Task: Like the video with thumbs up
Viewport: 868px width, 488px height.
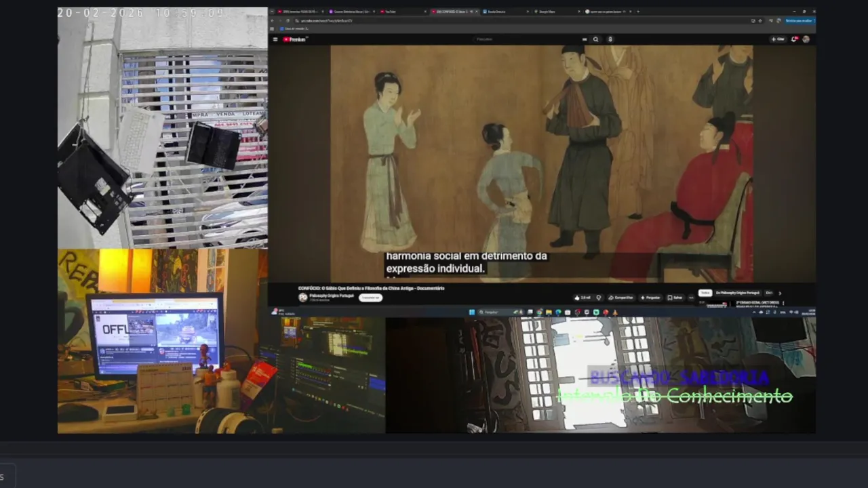Action: (x=583, y=298)
